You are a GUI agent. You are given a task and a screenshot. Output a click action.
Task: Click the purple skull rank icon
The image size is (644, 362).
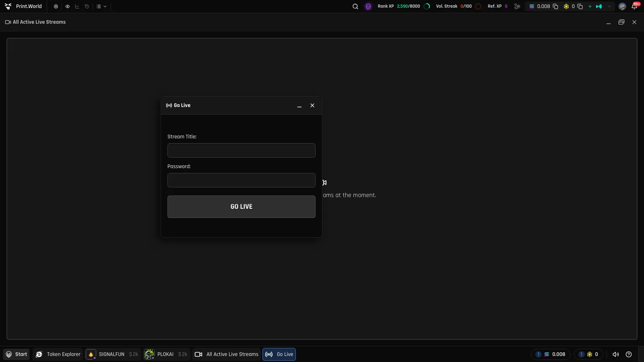pyautogui.click(x=368, y=6)
